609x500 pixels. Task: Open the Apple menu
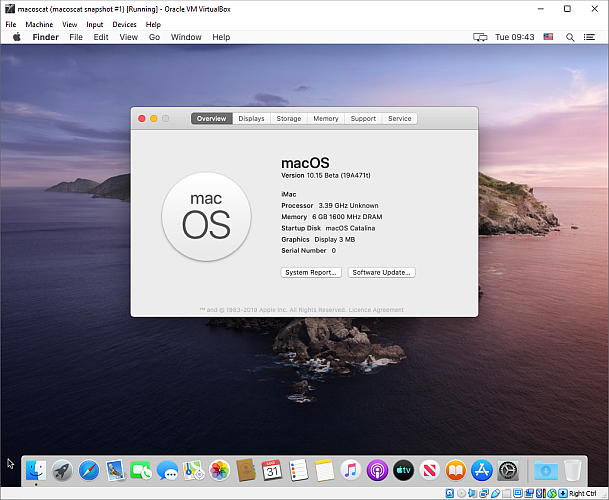pos(16,37)
